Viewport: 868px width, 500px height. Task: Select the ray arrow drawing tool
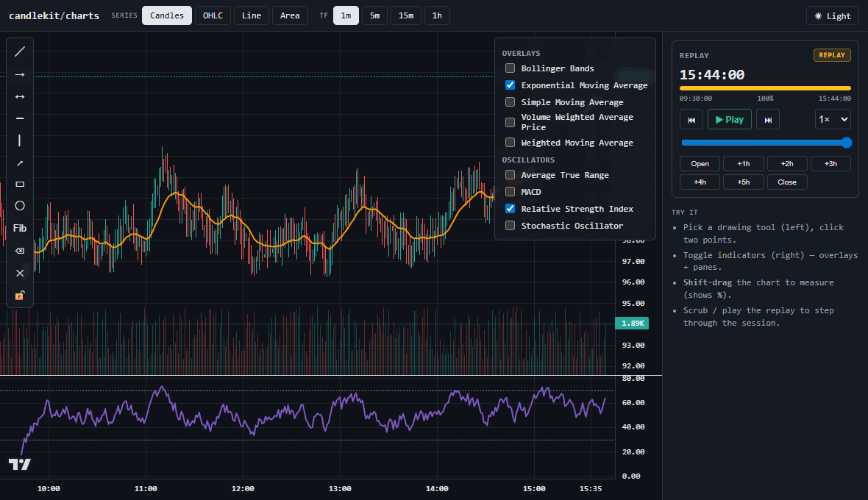coord(20,74)
